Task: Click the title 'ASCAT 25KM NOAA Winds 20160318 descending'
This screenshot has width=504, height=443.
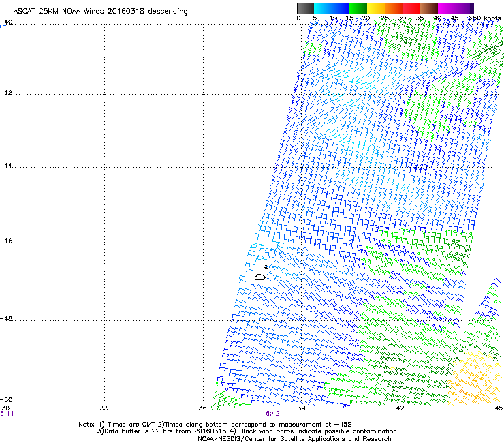Action: 100,12
